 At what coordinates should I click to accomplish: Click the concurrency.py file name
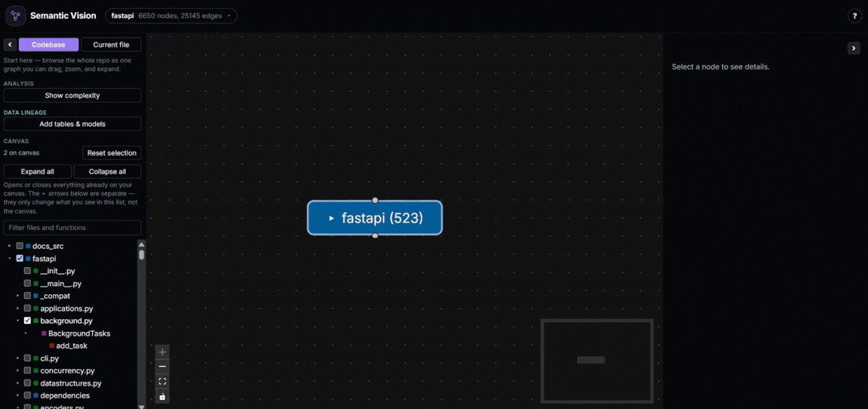67,371
